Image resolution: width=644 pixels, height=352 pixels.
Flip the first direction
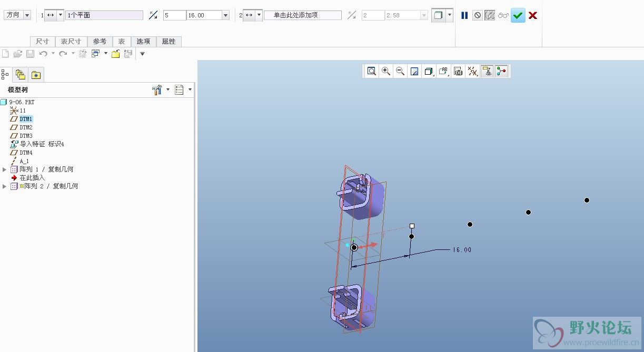[153, 15]
